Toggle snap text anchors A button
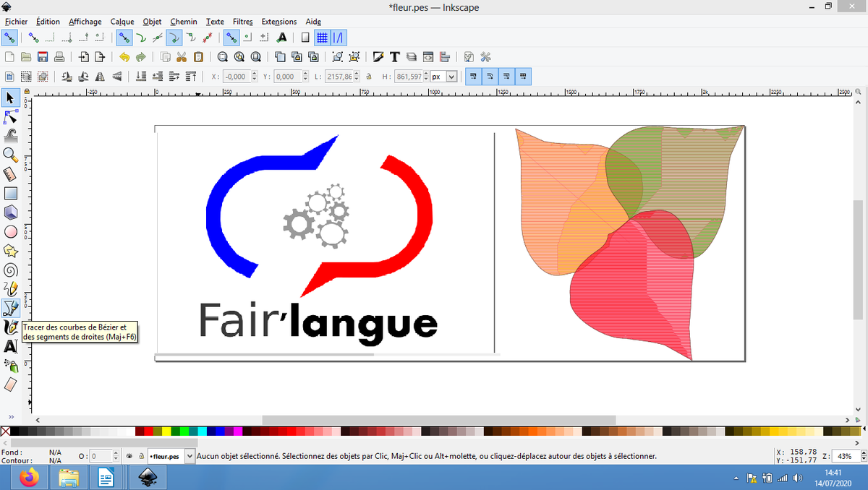Viewport: 868px width, 490px height. [x=281, y=37]
